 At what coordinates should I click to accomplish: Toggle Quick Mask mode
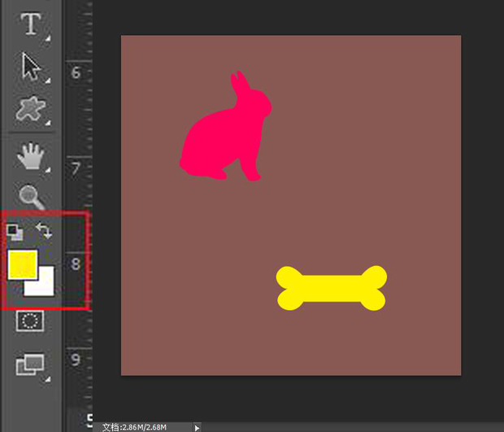click(30, 321)
